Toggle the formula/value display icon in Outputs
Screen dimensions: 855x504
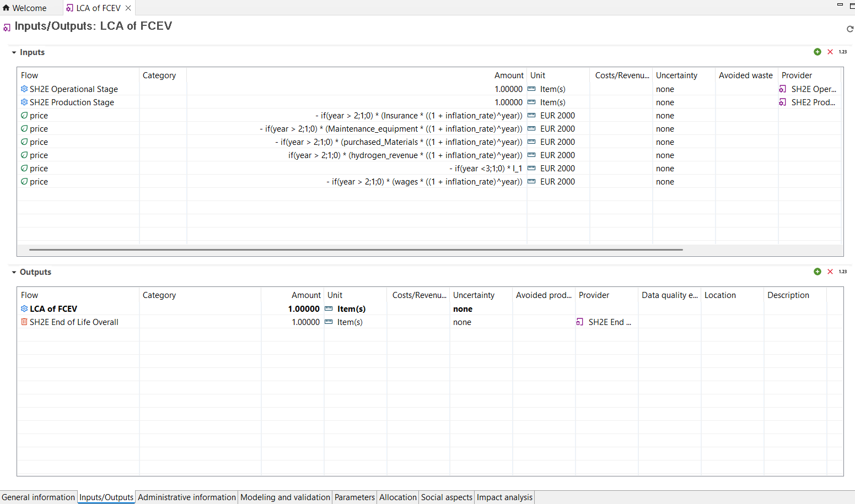point(843,272)
